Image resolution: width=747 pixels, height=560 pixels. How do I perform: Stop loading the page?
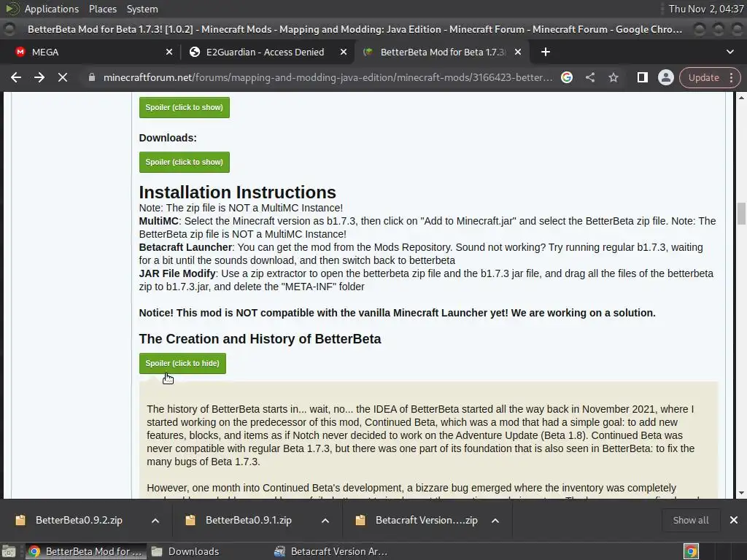pos(63,77)
